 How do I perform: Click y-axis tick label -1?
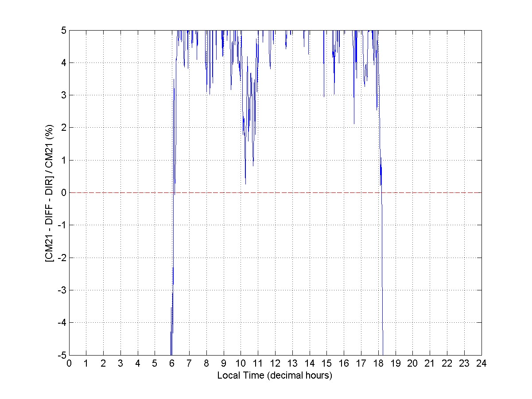click(63, 225)
